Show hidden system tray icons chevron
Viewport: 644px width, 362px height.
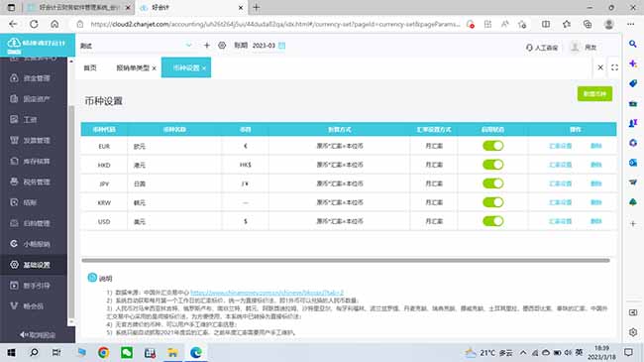point(523,352)
